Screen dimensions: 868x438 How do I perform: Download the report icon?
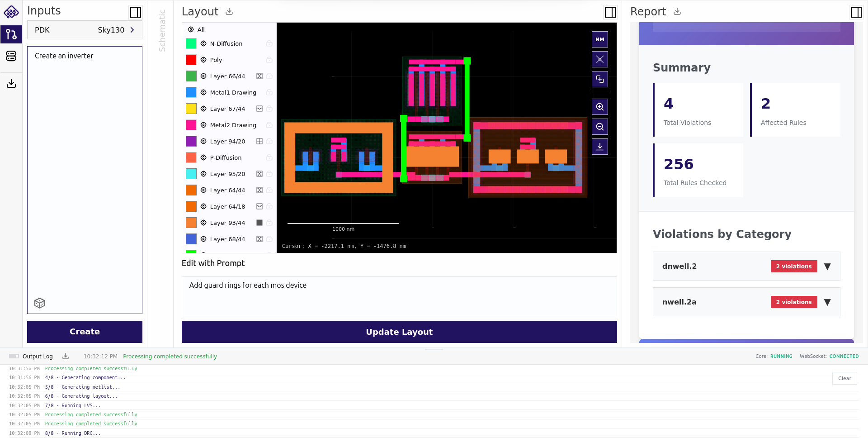point(677,11)
